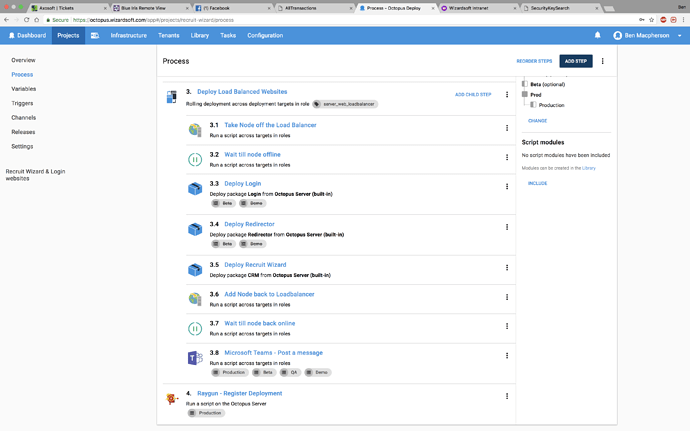
Task: Click the Dashboard octopus icon
Action: (12, 36)
